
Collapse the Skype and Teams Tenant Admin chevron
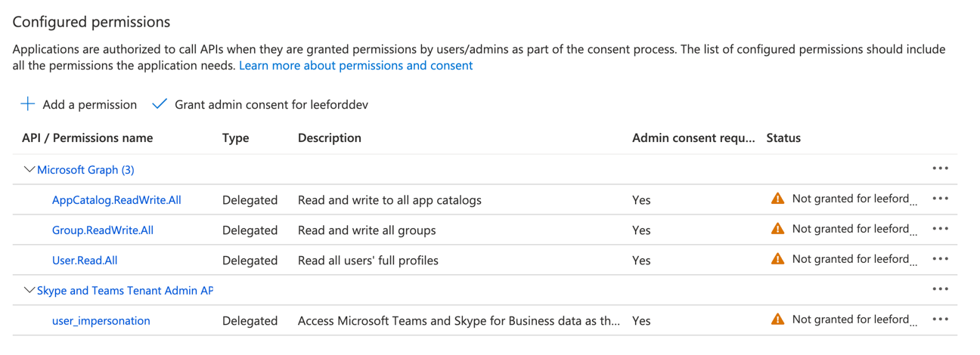tap(29, 290)
